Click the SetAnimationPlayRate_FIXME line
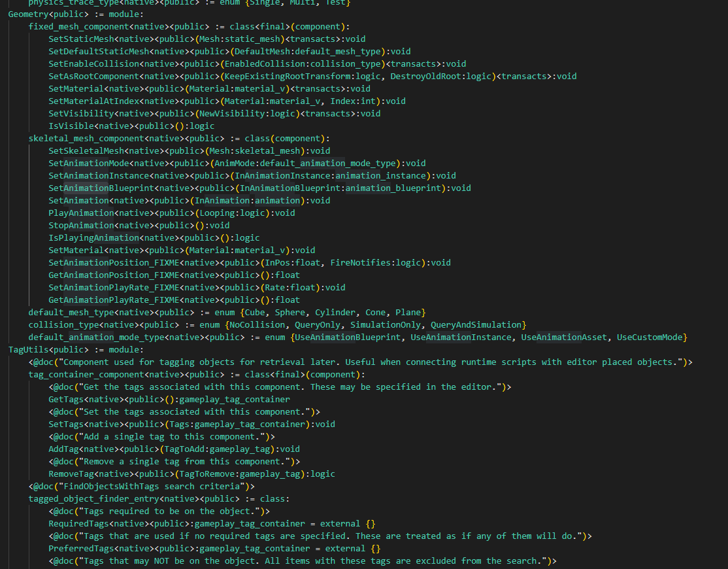This screenshot has width=728, height=569. pos(197,288)
